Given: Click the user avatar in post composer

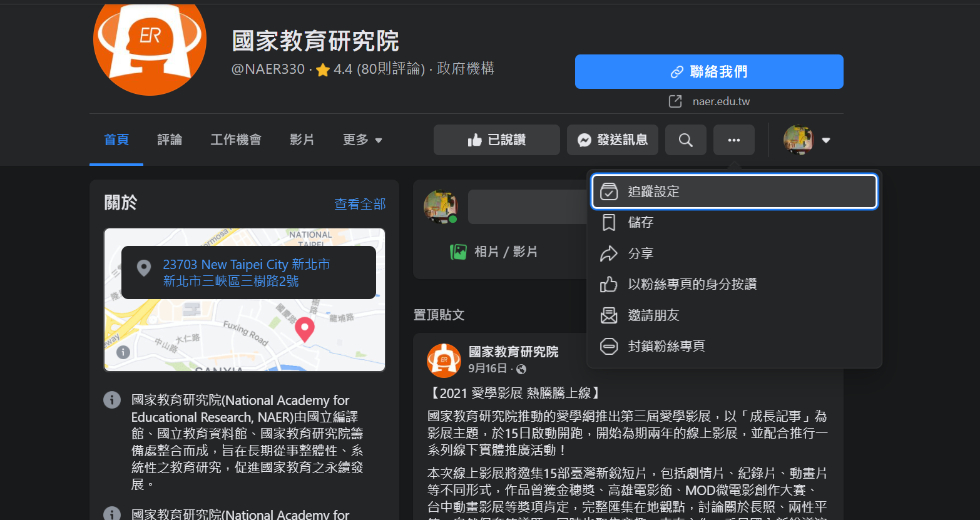Looking at the screenshot, I should click(x=441, y=206).
